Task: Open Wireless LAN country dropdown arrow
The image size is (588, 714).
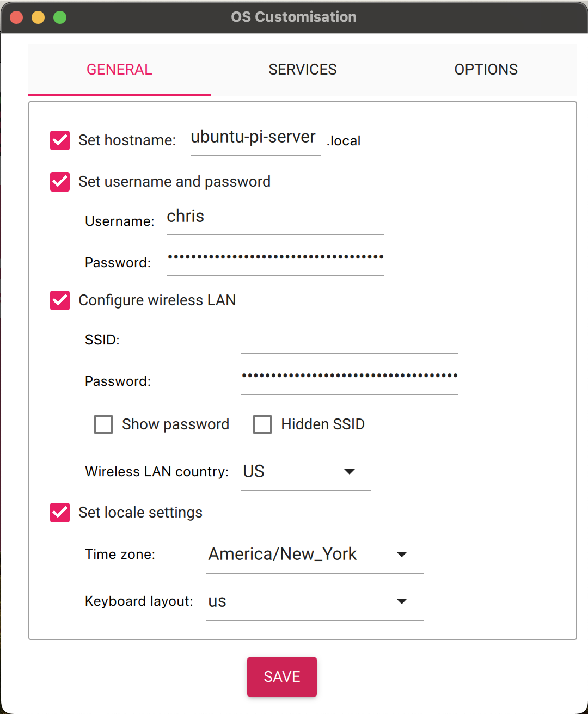Action: tap(350, 472)
